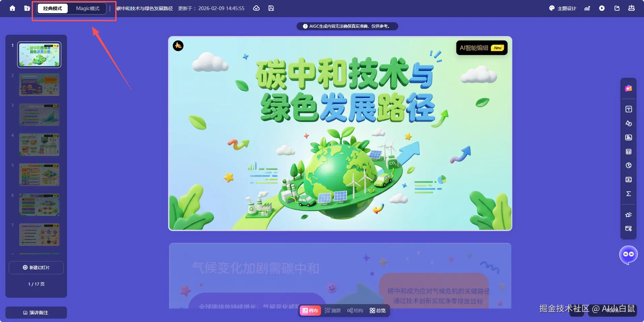Screen dimensions: 644x322
Task: Switch to the 总览 overview tab
Action: tap(378, 311)
